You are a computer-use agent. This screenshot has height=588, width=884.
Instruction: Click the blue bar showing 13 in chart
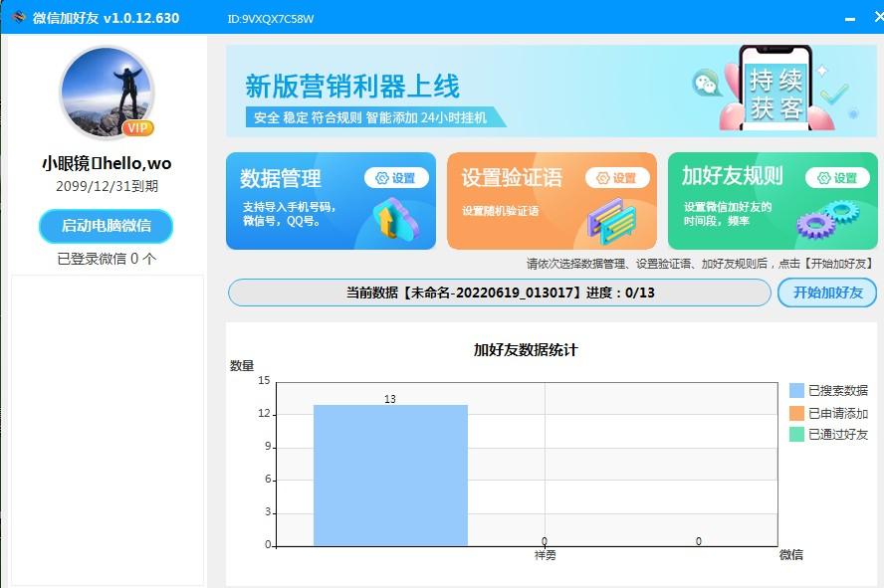(390, 476)
